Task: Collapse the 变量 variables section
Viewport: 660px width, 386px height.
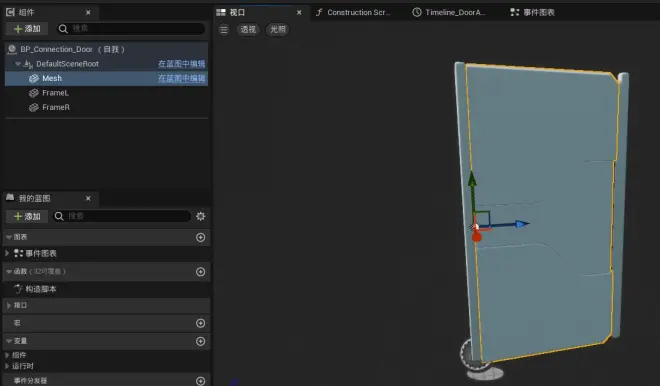Action: click(9, 341)
